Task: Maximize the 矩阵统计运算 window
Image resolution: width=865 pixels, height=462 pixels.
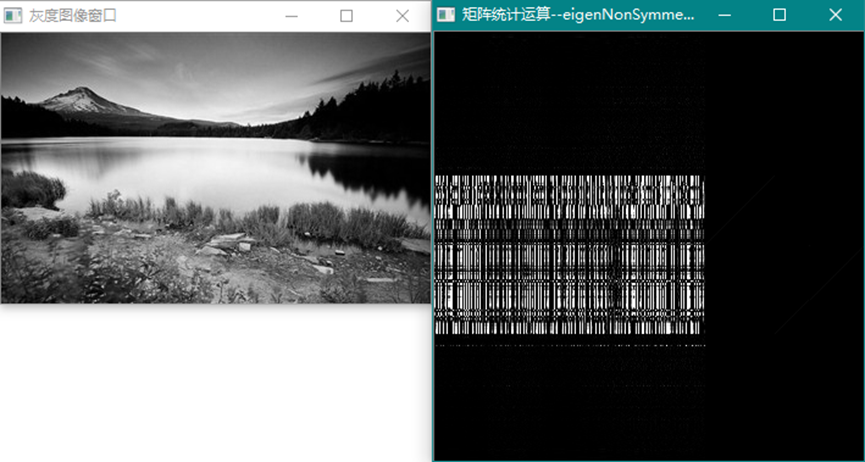Action: point(779,15)
